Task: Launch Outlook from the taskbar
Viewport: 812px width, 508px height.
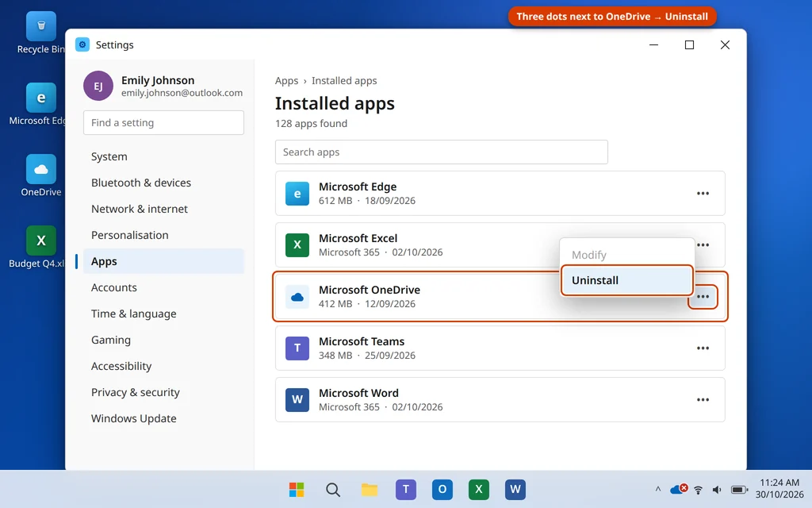Action: (x=442, y=489)
